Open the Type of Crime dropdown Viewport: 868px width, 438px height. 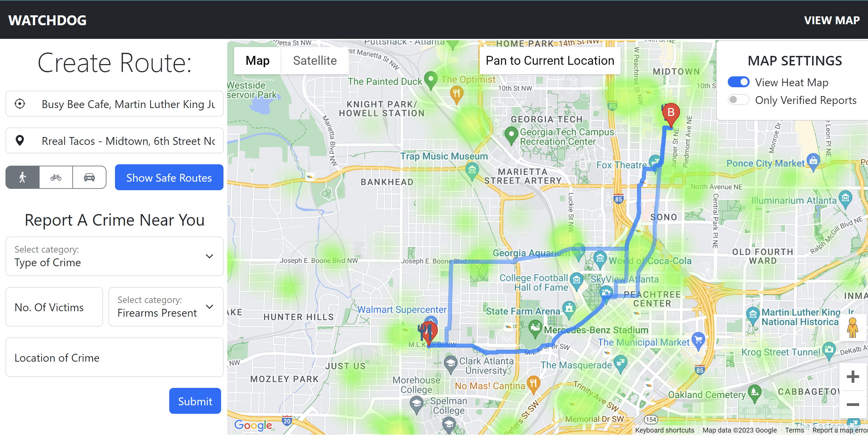coord(114,256)
